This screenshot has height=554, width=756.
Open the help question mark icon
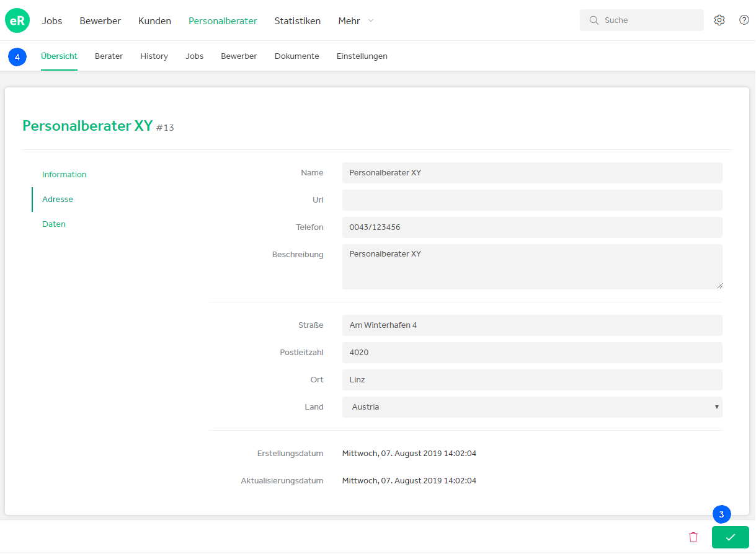click(x=744, y=20)
